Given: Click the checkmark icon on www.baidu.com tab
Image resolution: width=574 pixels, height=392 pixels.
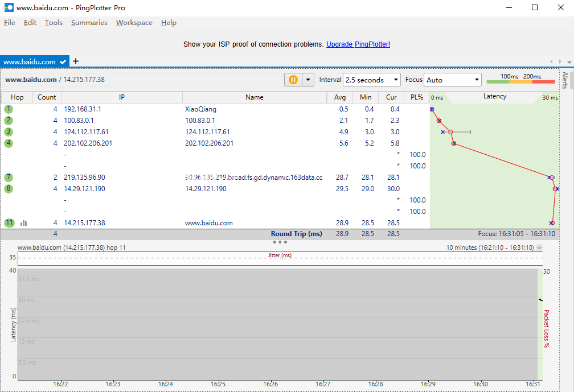Looking at the screenshot, I should [x=63, y=62].
